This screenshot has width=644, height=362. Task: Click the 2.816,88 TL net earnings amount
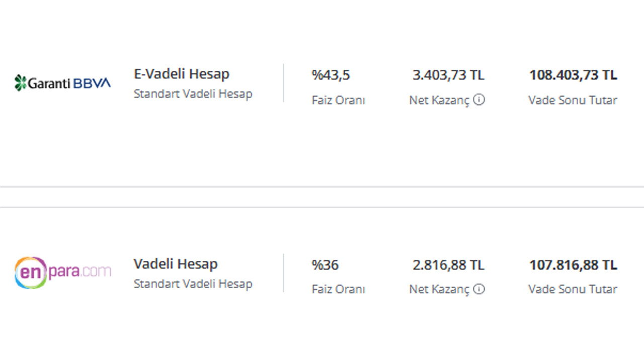448,265
